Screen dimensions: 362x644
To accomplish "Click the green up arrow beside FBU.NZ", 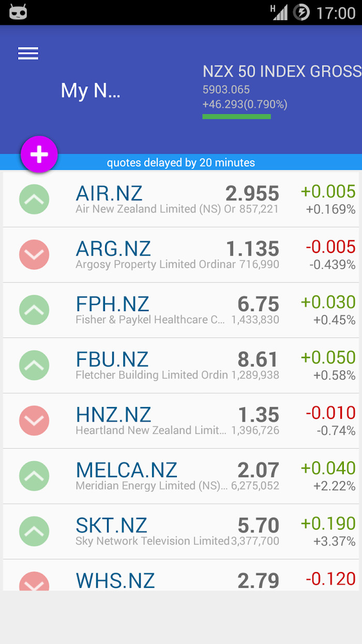I will [x=34, y=365].
